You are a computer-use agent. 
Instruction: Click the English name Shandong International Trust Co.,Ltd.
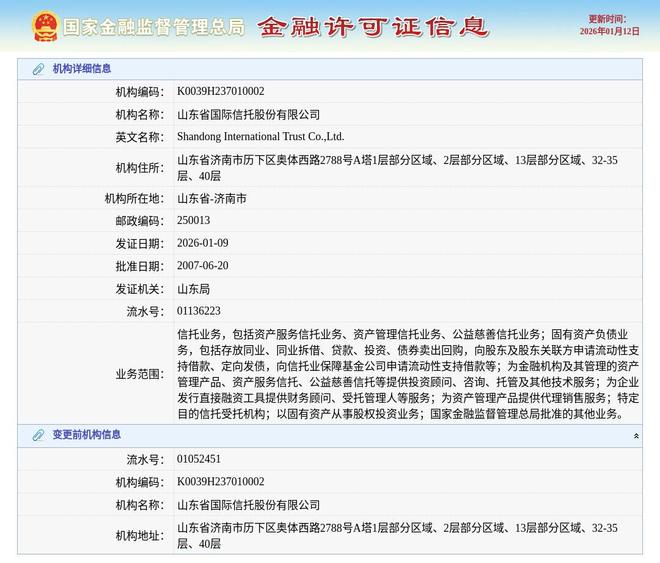click(x=260, y=137)
